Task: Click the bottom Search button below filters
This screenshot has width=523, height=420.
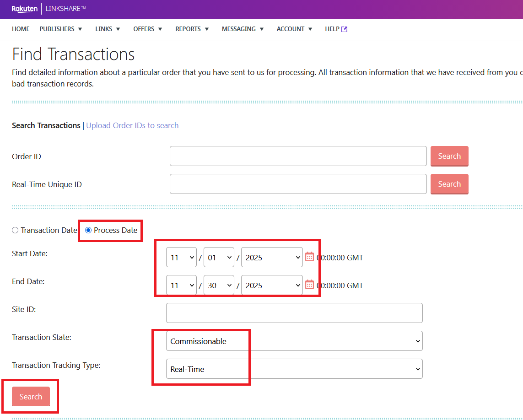Action: tap(31, 397)
